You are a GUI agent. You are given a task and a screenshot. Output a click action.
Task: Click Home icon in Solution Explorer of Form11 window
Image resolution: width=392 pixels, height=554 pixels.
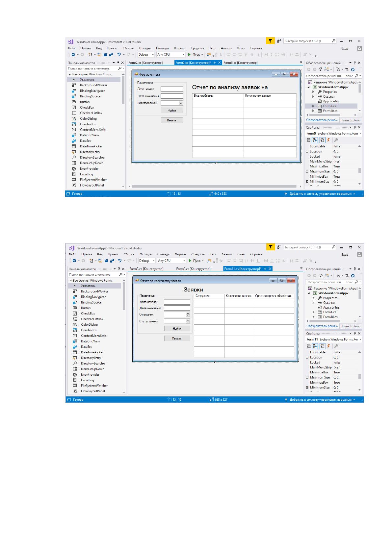321,275
